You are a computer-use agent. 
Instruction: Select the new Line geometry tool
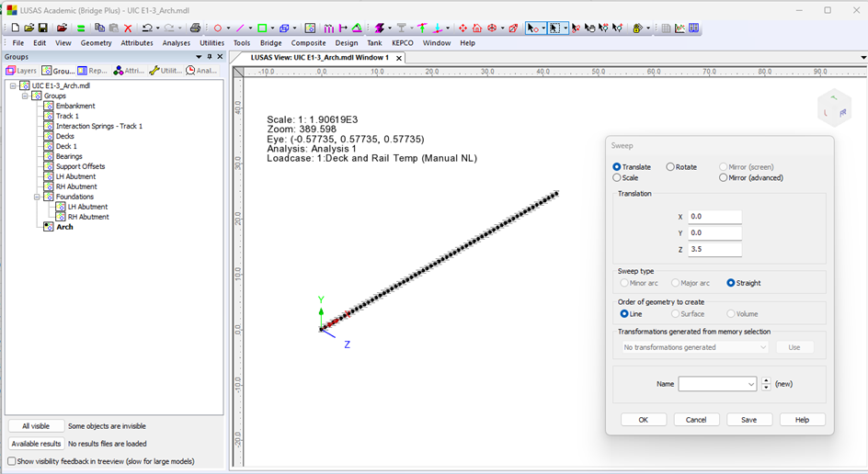click(240, 28)
